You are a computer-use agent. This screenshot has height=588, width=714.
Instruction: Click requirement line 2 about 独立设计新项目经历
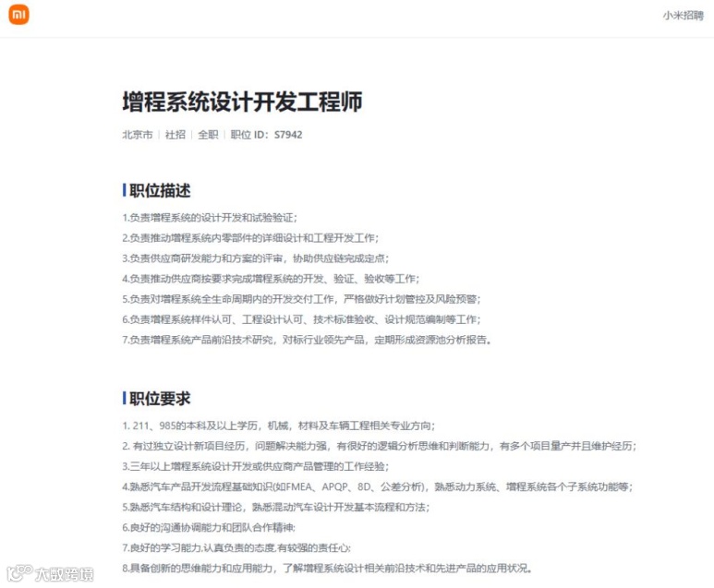(x=380, y=446)
